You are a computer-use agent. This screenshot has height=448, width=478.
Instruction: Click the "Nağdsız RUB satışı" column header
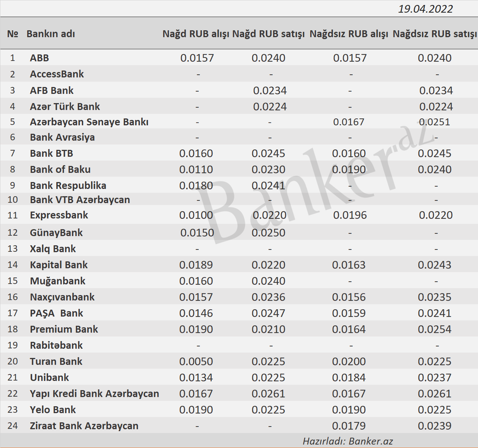coord(435,34)
